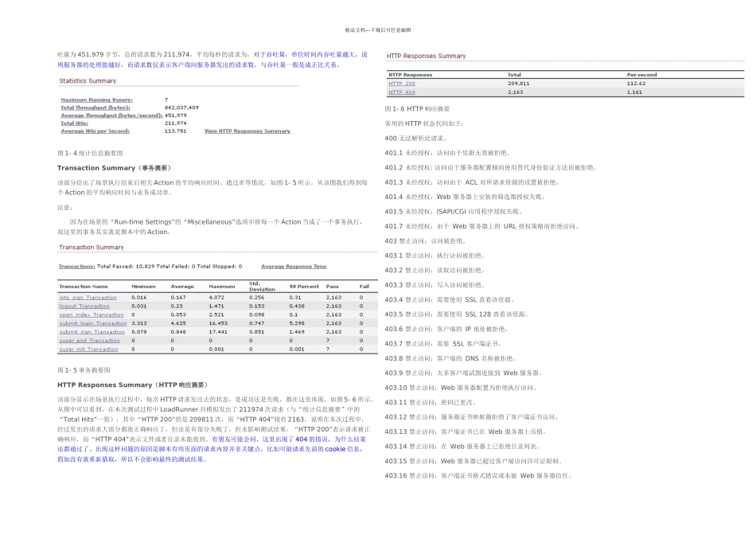This screenshot has width=756, height=535.
Task: Select the average throughput value 451,979
Action: click(176, 115)
